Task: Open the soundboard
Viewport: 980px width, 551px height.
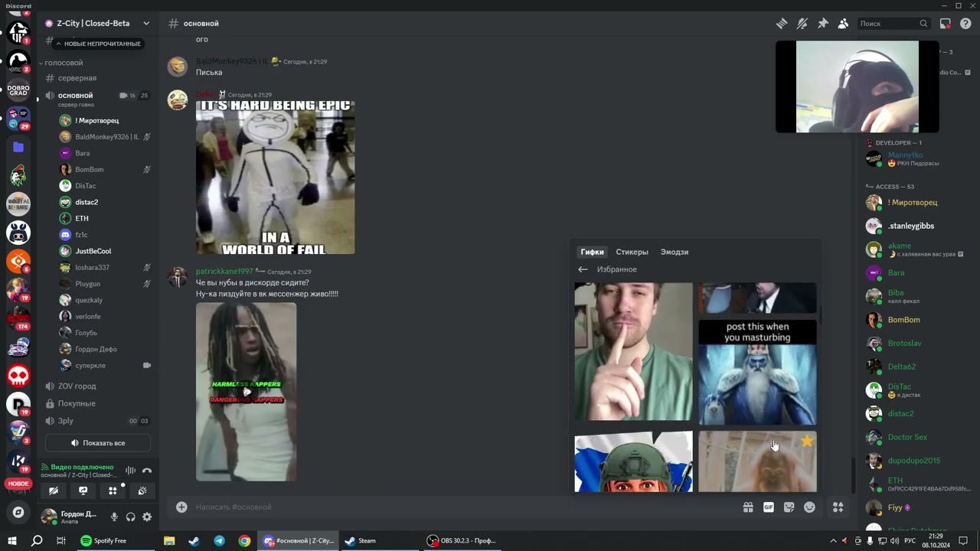Action: [x=142, y=491]
